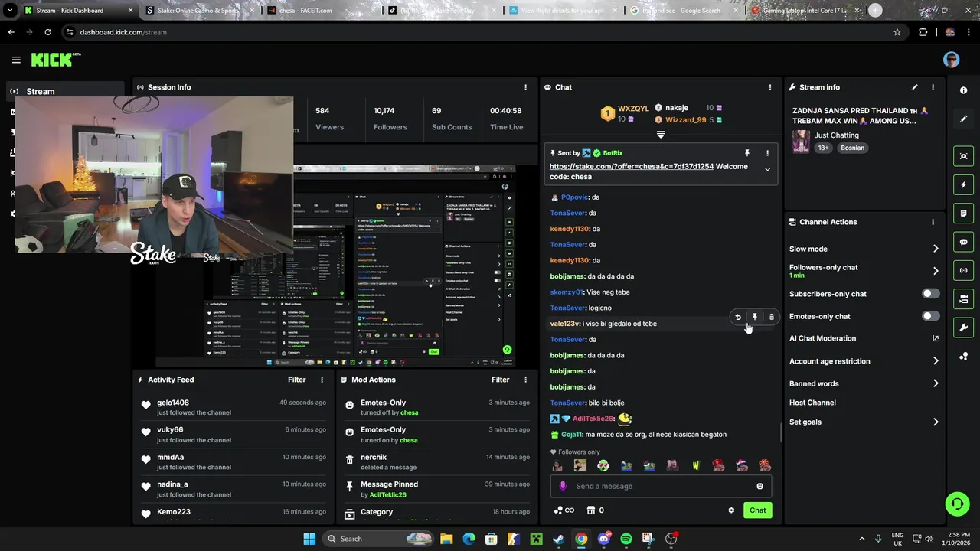This screenshot has width=980, height=551.
Task: Open the Activity Feed Filter
Action: [296, 380]
